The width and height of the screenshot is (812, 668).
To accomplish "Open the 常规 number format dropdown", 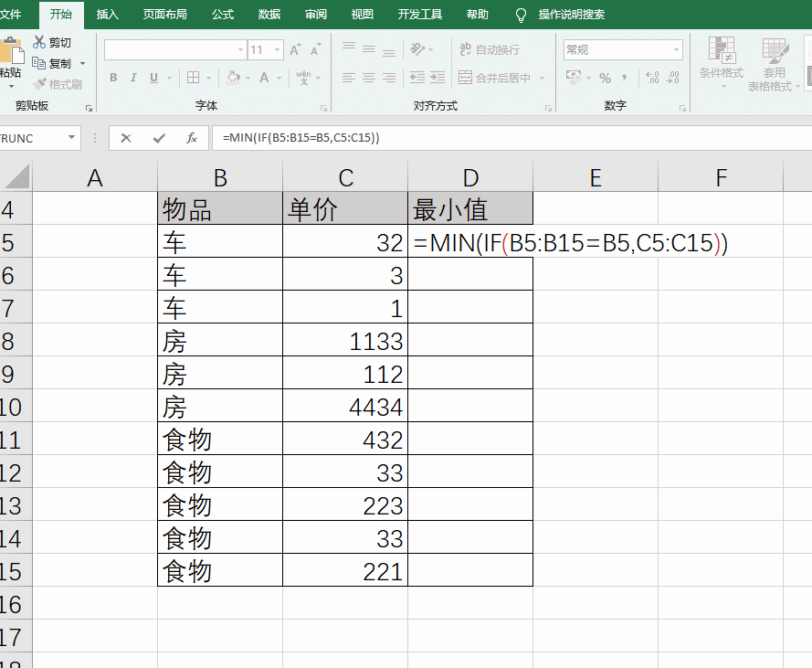I will coord(676,49).
